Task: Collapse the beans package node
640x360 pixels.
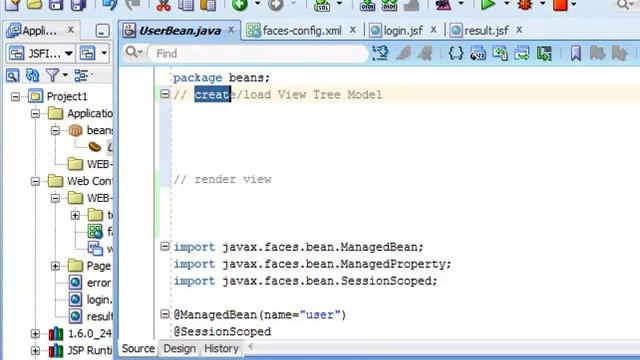Action: click(55, 131)
